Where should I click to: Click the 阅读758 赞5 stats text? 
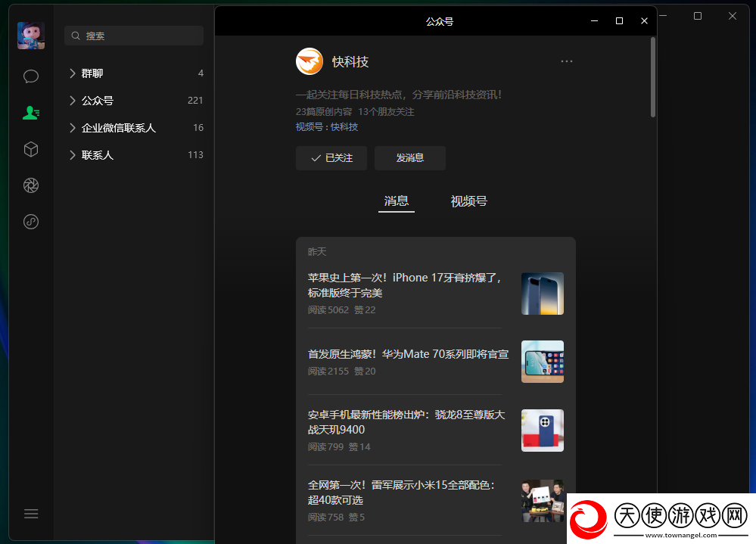336,517
